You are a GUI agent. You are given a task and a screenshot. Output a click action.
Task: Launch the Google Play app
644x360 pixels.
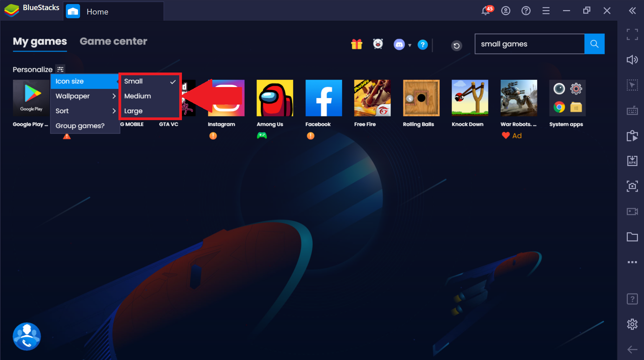pyautogui.click(x=31, y=98)
